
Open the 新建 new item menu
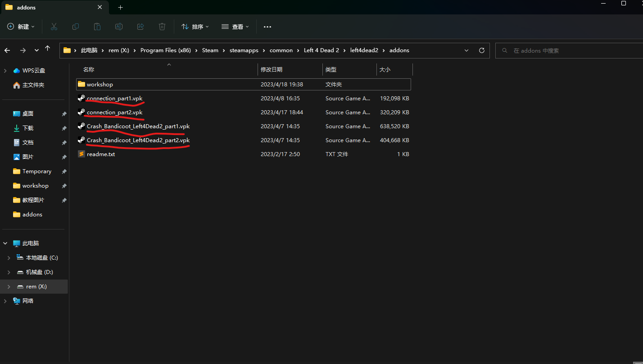pos(21,27)
